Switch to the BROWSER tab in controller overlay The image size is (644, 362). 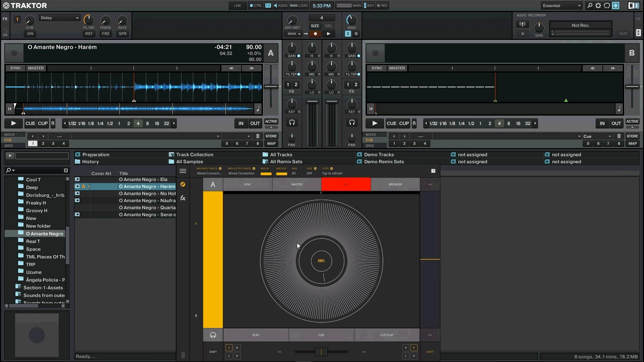click(395, 184)
